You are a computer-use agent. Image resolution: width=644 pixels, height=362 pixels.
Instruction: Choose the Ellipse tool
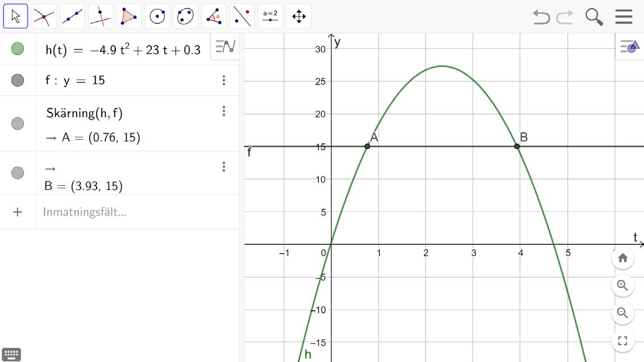click(186, 16)
